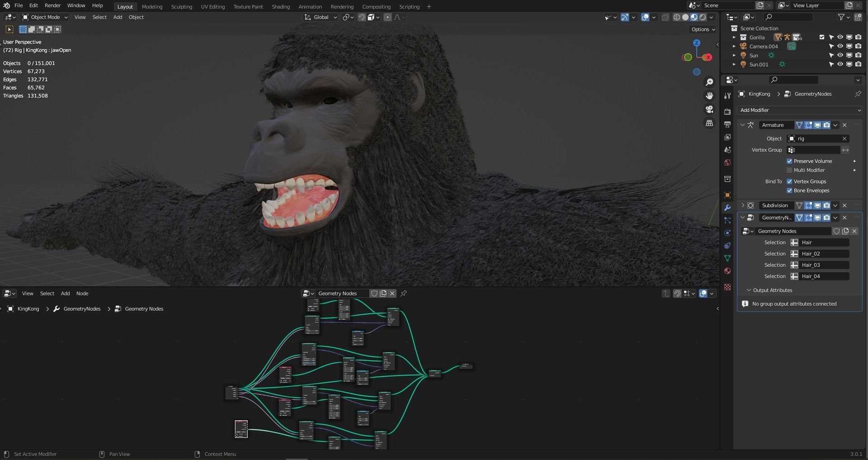Expand Sun.001 tree item
868x460 pixels.
(734, 64)
